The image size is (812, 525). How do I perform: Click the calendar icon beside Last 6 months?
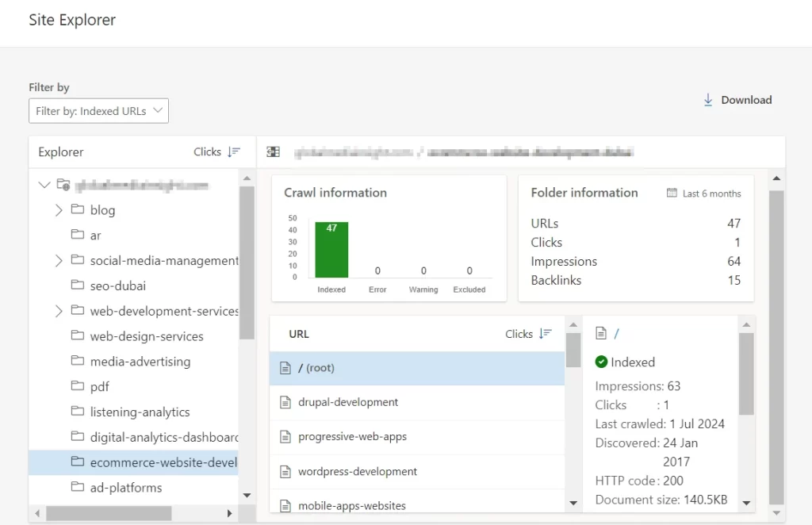(672, 193)
